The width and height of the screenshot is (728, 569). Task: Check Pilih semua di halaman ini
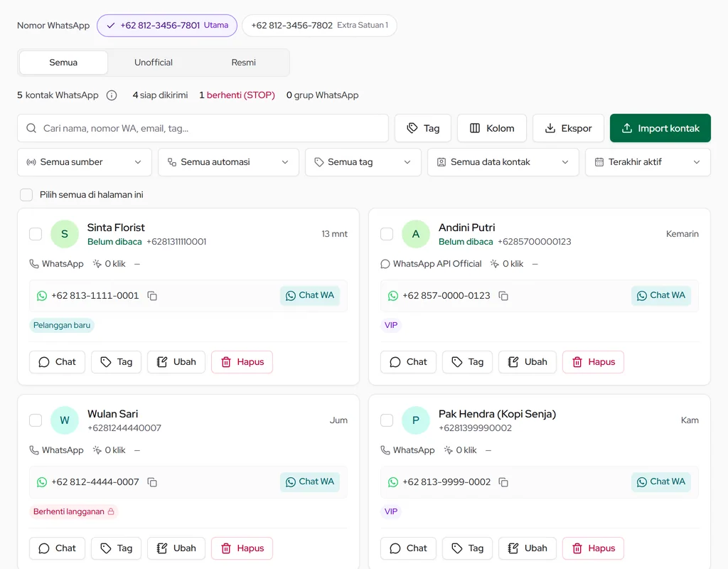(x=26, y=195)
